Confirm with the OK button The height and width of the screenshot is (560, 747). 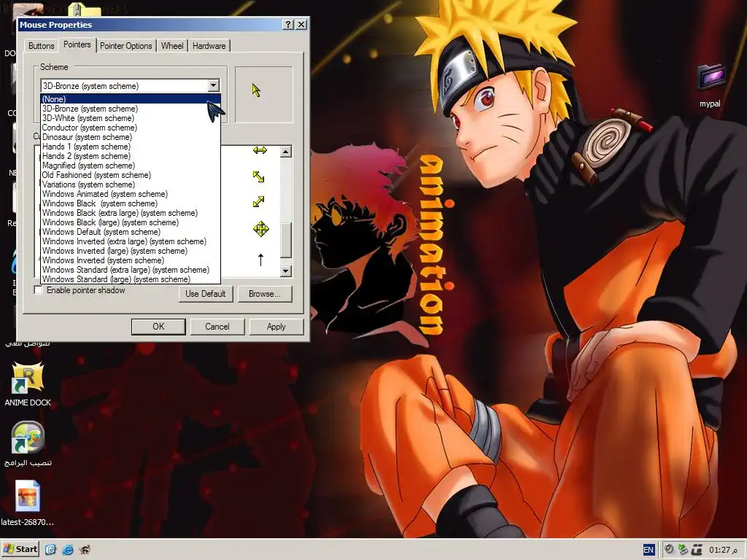pos(158,327)
